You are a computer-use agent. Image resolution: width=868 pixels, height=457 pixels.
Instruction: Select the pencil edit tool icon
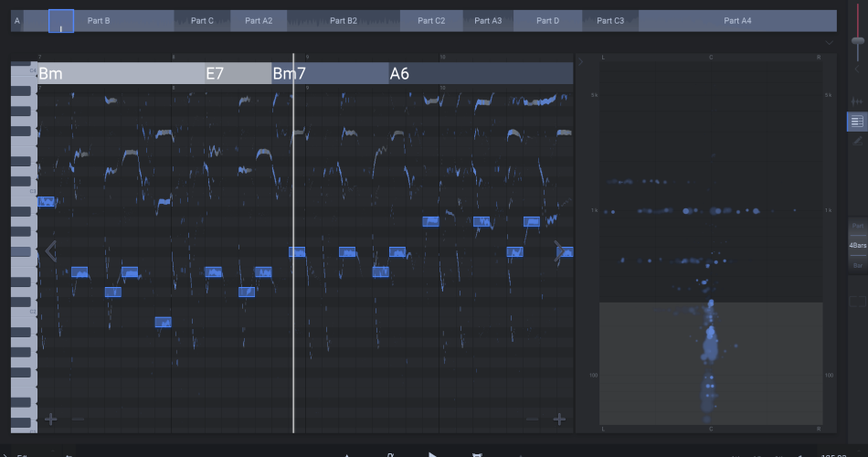coord(856,141)
